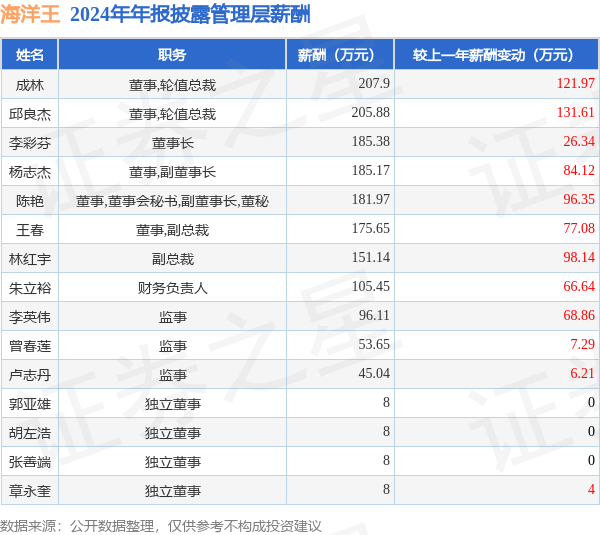The width and height of the screenshot is (600, 535).
Task: Click 郭亚雄's position 独立董事
Action: point(173,404)
